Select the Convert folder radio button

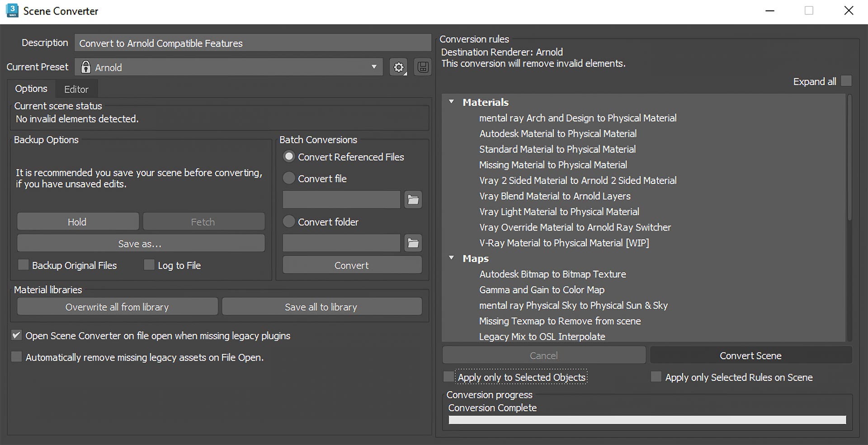pos(288,222)
